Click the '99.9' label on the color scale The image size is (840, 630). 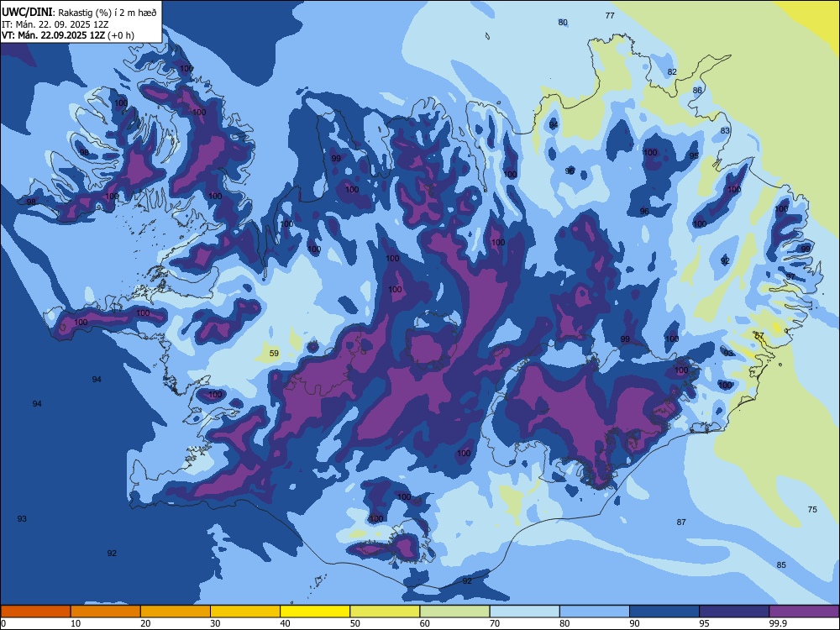coord(777,623)
